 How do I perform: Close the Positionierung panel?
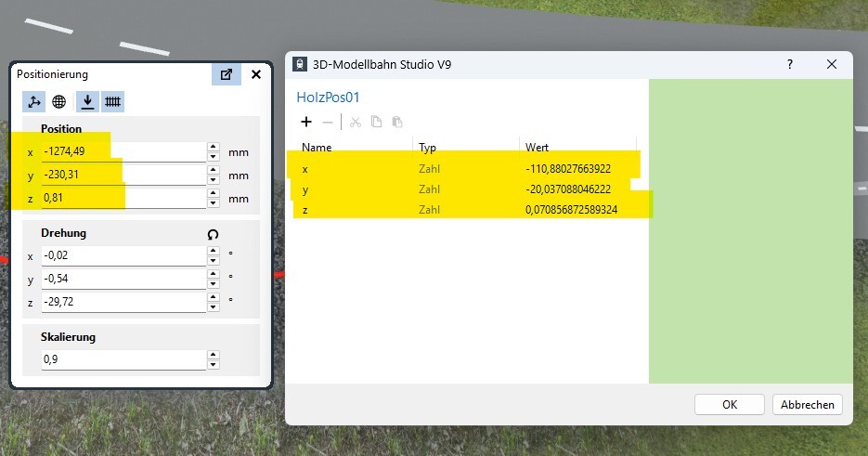click(x=255, y=74)
